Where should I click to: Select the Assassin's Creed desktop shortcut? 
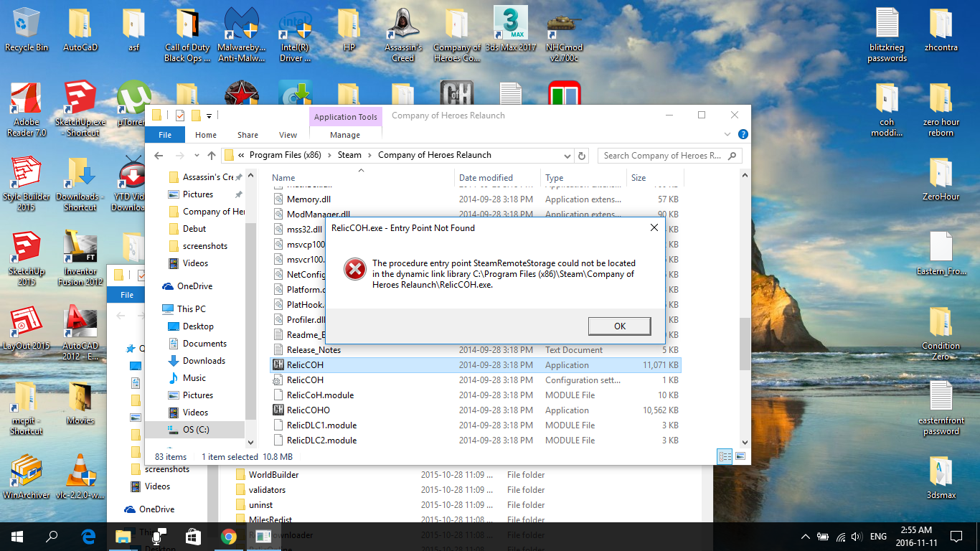(x=403, y=35)
